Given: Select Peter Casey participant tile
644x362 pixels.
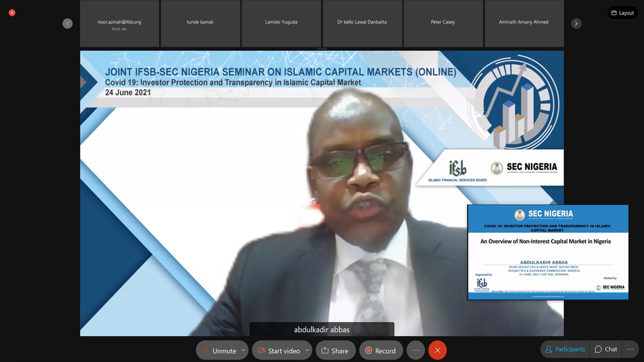Looking at the screenshot, I should tap(443, 24).
